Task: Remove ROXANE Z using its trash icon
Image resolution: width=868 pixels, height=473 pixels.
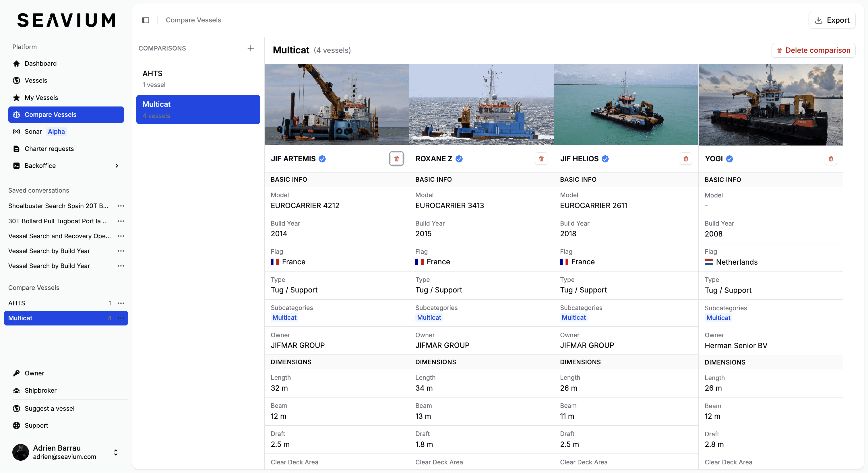Action: tap(541, 159)
